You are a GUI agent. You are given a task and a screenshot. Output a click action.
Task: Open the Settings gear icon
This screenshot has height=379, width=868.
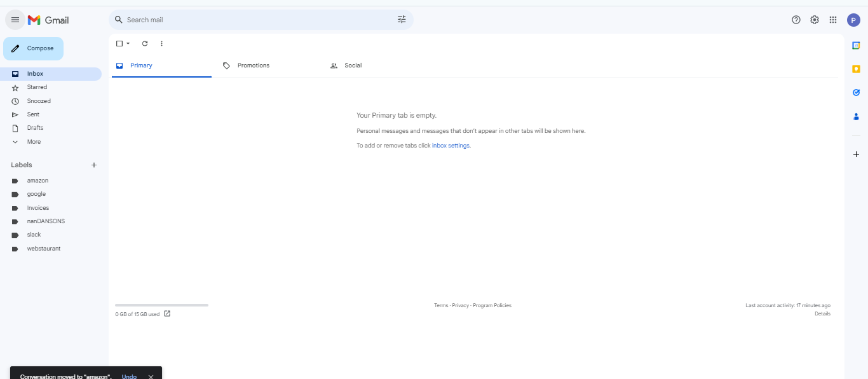pos(815,20)
